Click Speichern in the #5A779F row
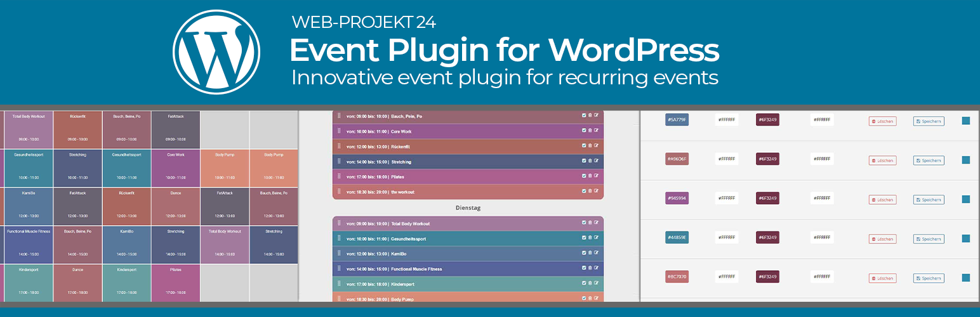980x317 pixels. point(929,121)
